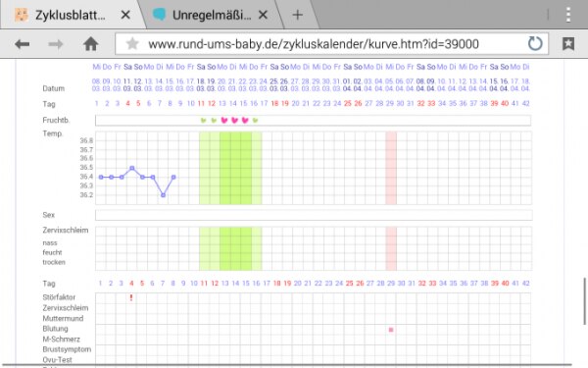
Task: Click the day 2 temperature point
Action: (x=112, y=177)
